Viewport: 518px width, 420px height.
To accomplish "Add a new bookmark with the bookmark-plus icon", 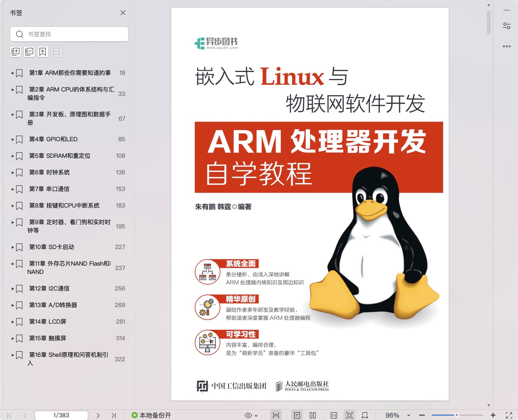I will click(43, 52).
